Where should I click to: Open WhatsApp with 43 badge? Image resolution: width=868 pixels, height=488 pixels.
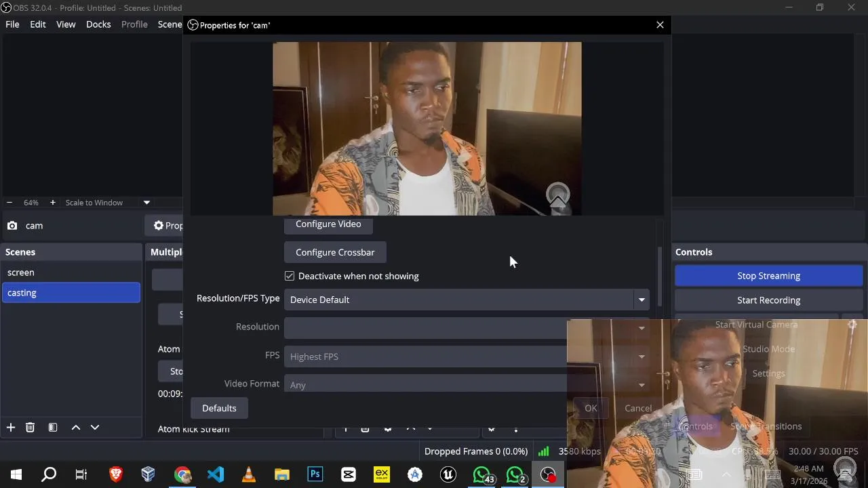point(482,474)
